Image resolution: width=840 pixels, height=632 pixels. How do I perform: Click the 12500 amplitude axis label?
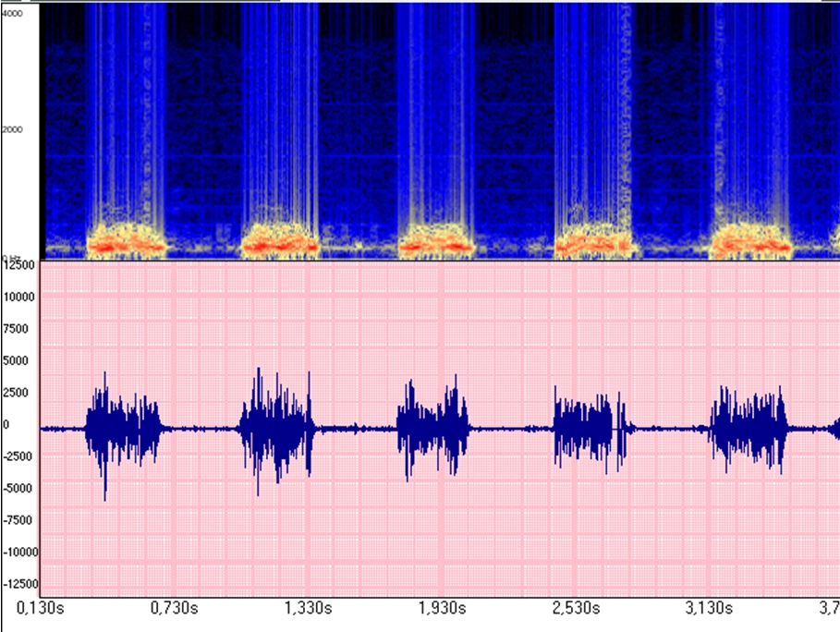pyautogui.click(x=18, y=265)
